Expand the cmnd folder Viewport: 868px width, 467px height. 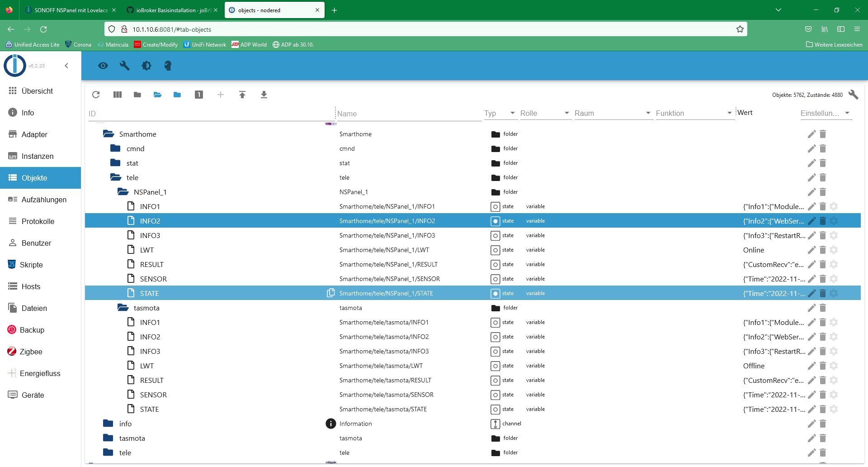click(x=115, y=148)
